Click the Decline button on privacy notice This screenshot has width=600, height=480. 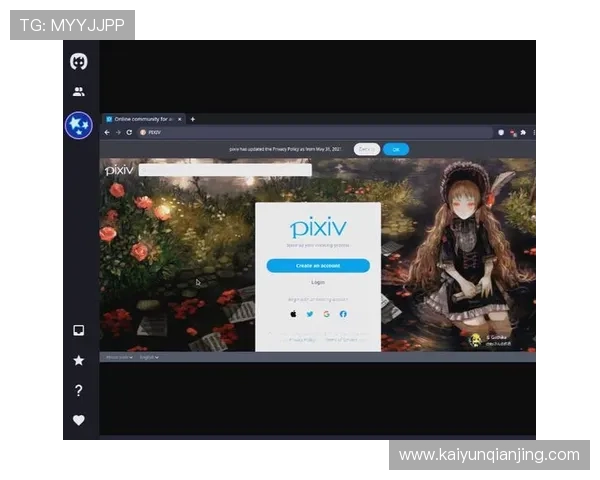[367, 149]
